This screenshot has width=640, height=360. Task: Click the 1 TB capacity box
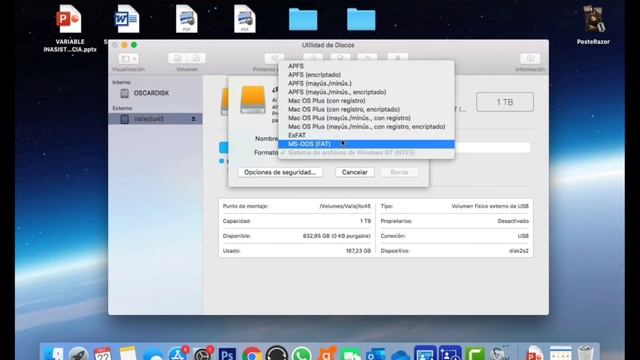coord(504,102)
